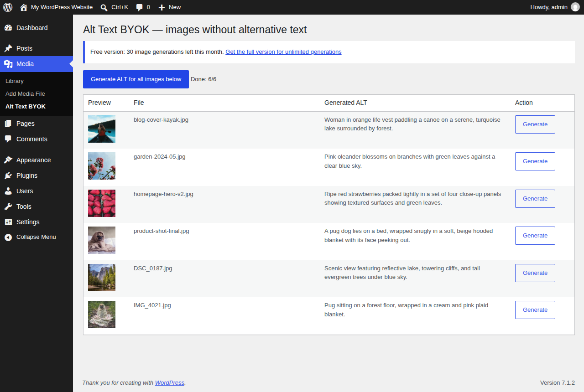584x392 pixels.
Task: Click file name DSC_0187.jpg
Action: [153, 268]
